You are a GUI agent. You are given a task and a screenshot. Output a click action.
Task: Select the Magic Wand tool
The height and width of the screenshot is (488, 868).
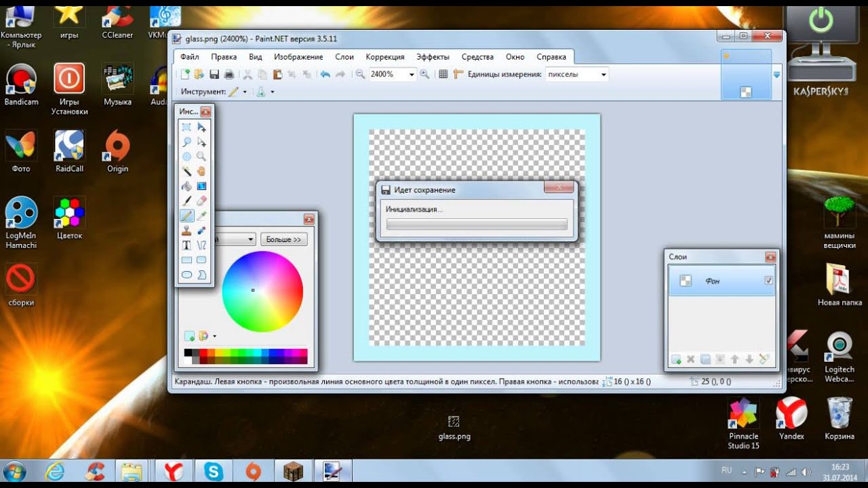point(186,171)
